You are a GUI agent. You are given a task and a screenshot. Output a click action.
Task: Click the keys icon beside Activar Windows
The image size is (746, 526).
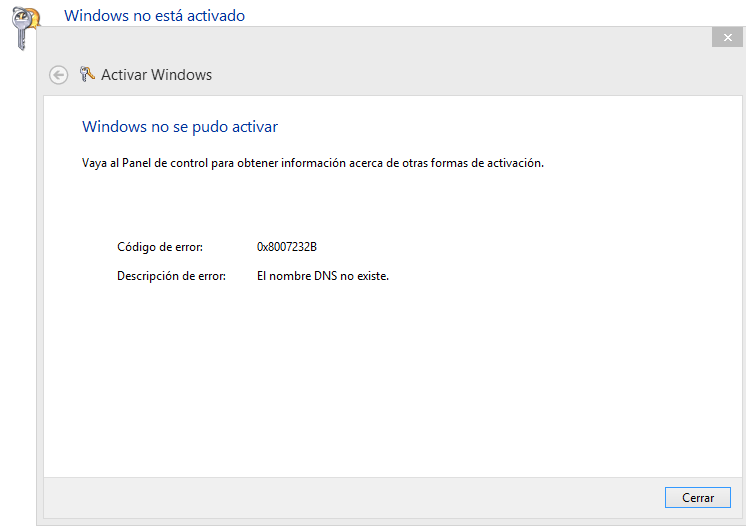87,74
